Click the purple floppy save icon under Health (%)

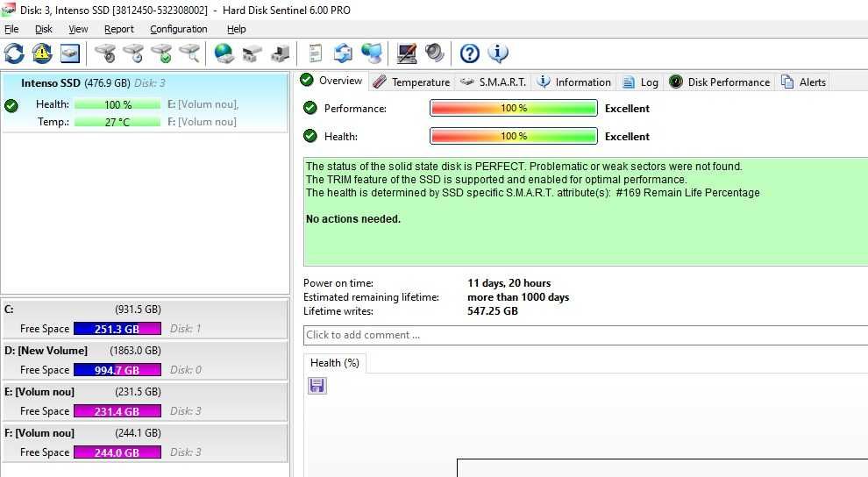(317, 386)
